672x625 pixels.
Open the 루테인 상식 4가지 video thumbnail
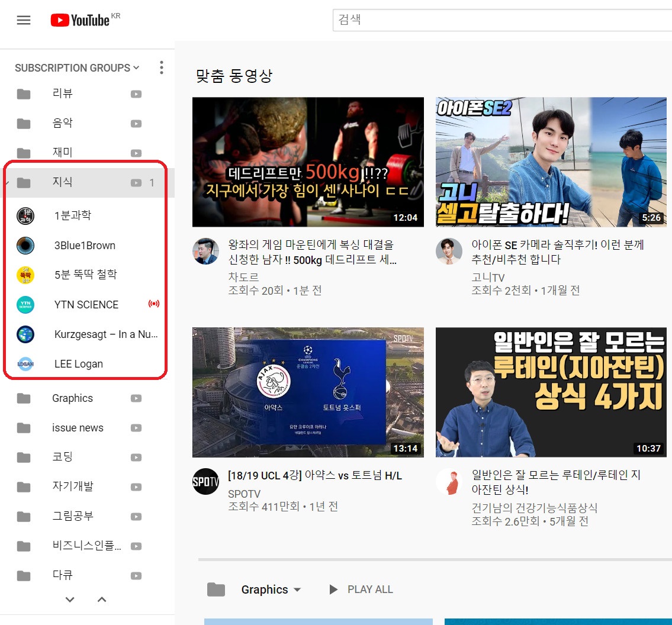[551, 392]
